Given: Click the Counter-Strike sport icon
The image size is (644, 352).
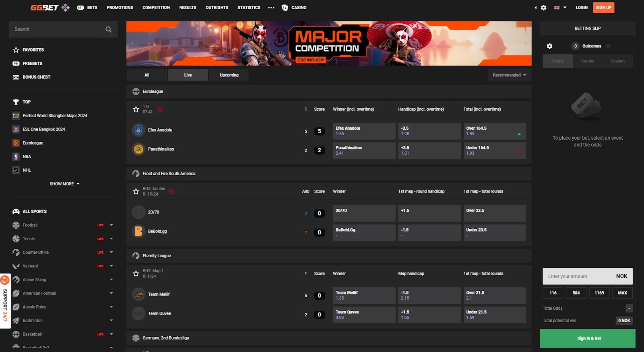Looking at the screenshot, I should pyautogui.click(x=16, y=253).
